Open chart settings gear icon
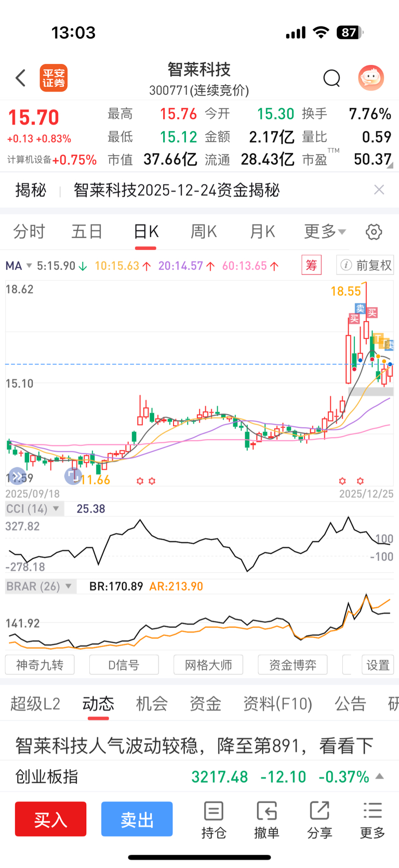The width and height of the screenshot is (399, 868). coord(374,232)
